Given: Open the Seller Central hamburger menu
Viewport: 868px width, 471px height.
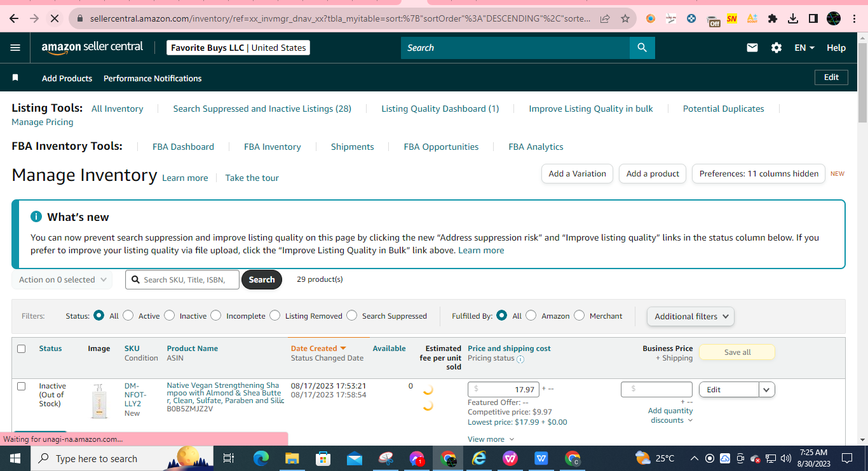Looking at the screenshot, I should tap(15, 48).
